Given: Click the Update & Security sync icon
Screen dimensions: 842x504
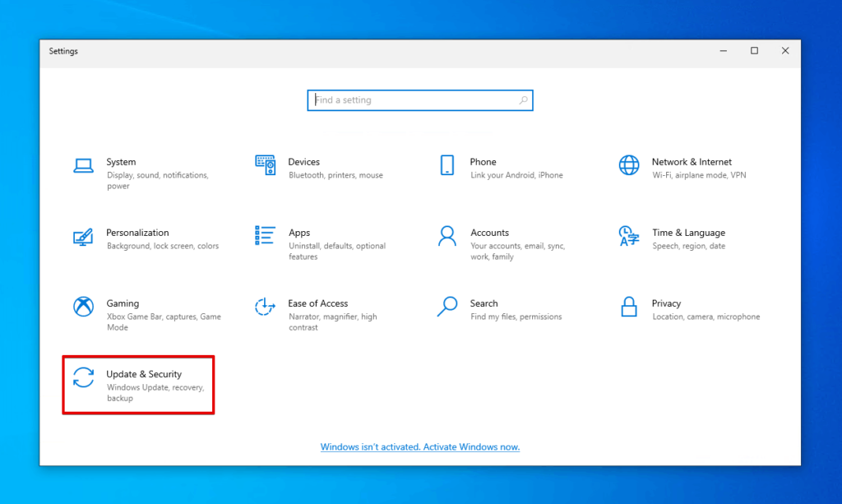Looking at the screenshot, I should (83, 377).
